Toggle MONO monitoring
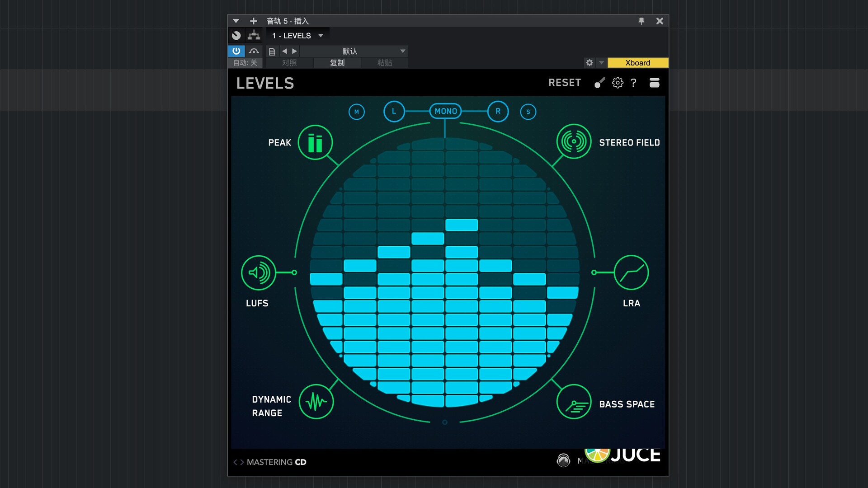The image size is (868, 488). pyautogui.click(x=445, y=111)
